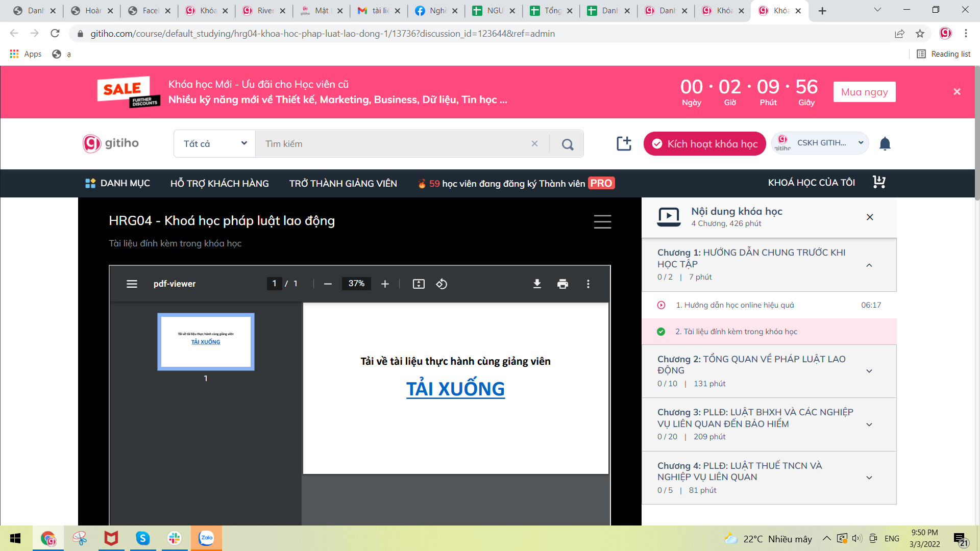Open DANH MỤC menu

pos(117,183)
